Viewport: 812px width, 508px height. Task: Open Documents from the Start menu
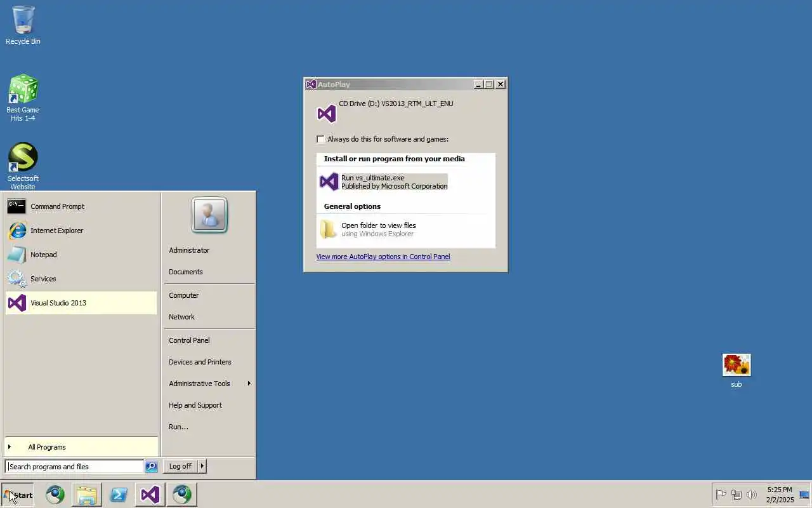coord(209,272)
